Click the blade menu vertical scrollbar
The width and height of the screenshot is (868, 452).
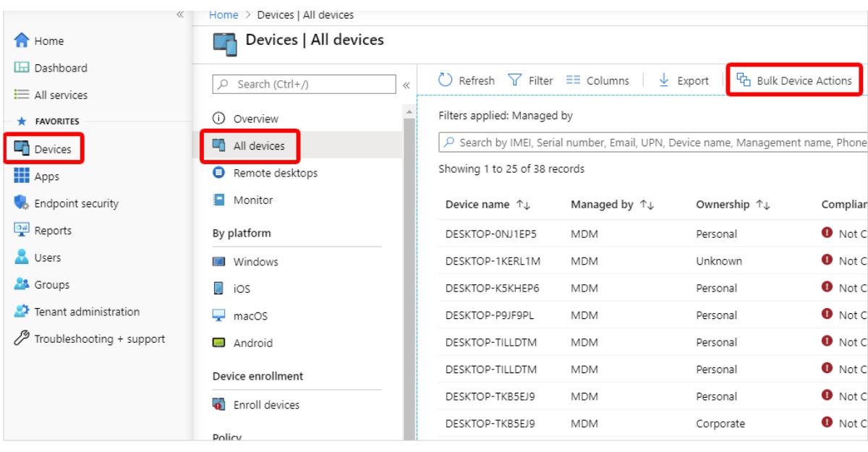click(410, 275)
